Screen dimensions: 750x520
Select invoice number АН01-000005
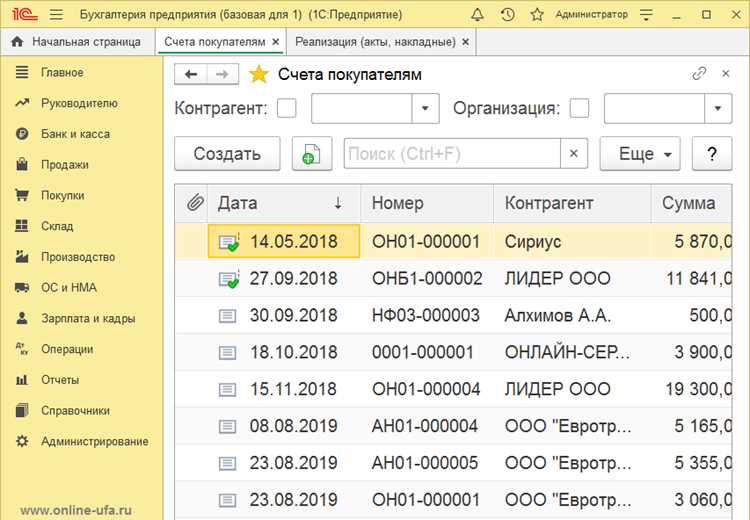click(425, 463)
